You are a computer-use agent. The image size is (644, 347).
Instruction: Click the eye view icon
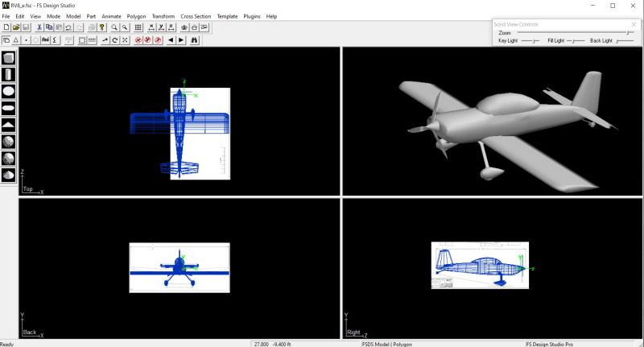click(x=184, y=27)
